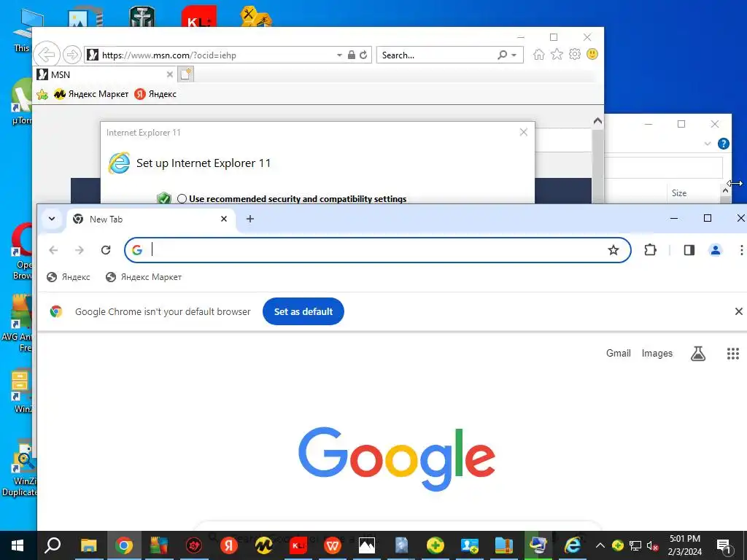Expand ribbon chevron in background window
Image resolution: width=747 pixels, height=560 pixels.
[708, 144]
